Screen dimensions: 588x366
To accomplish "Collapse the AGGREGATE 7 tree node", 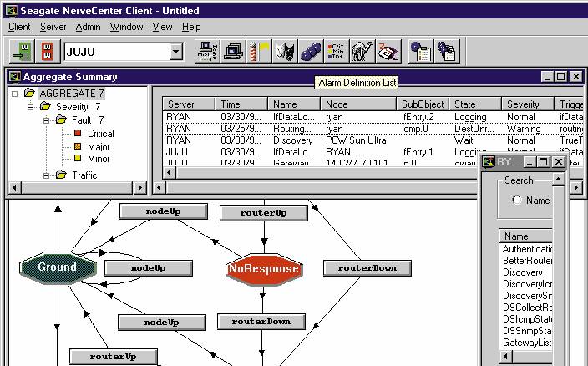I will (x=14, y=94).
